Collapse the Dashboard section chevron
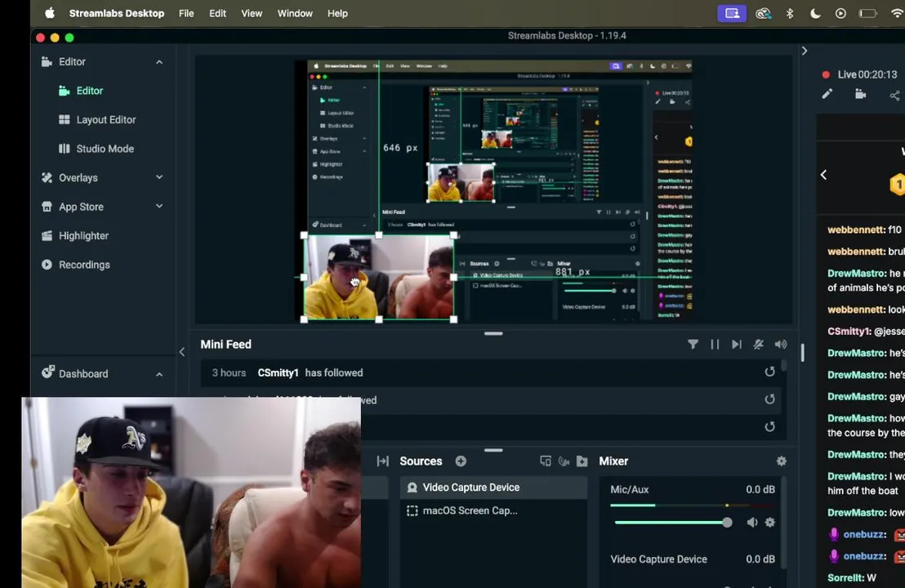This screenshot has width=905, height=588. [159, 374]
